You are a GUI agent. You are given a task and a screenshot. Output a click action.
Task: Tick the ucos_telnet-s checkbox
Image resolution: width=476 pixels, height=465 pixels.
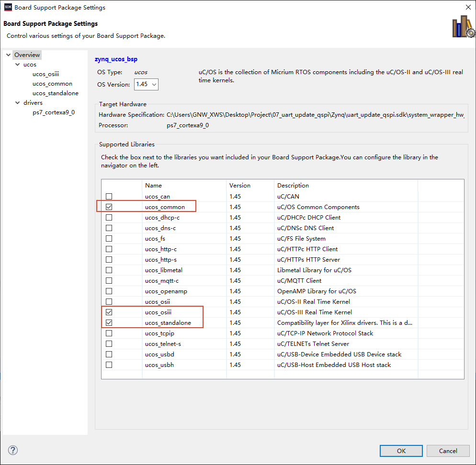(109, 343)
